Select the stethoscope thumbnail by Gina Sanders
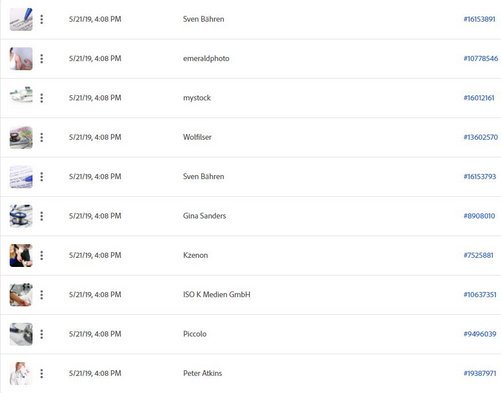The width and height of the screenshot is (501, 393). (21, 216)
